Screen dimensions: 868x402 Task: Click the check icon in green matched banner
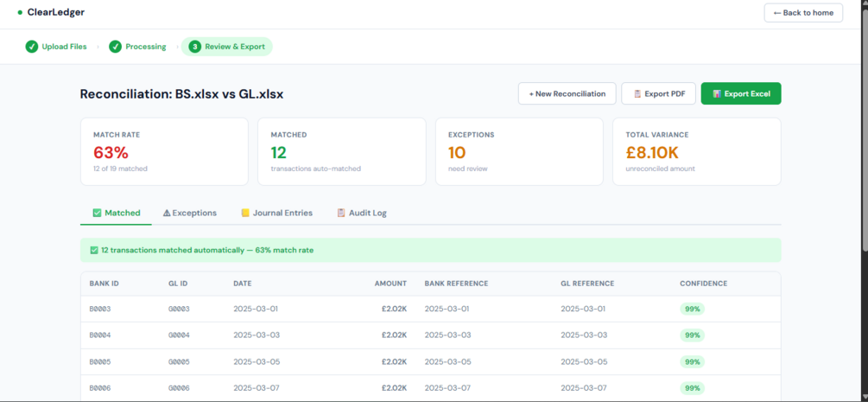click(94, 250)
